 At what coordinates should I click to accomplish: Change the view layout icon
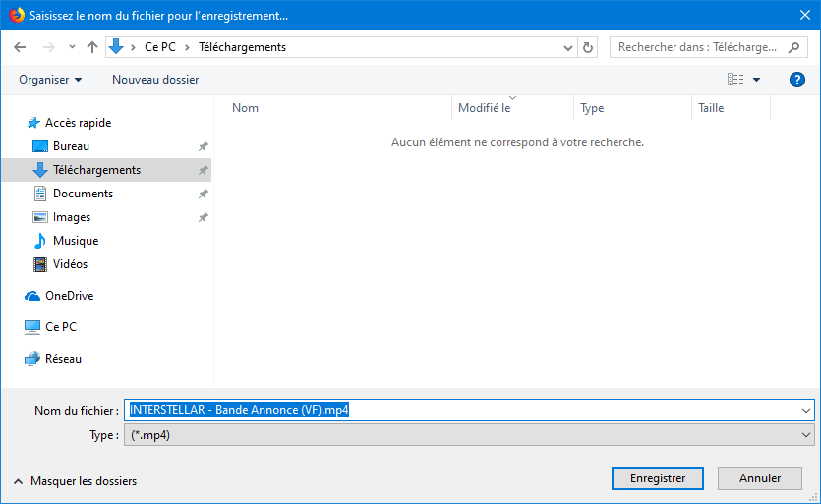pos(735,80)
